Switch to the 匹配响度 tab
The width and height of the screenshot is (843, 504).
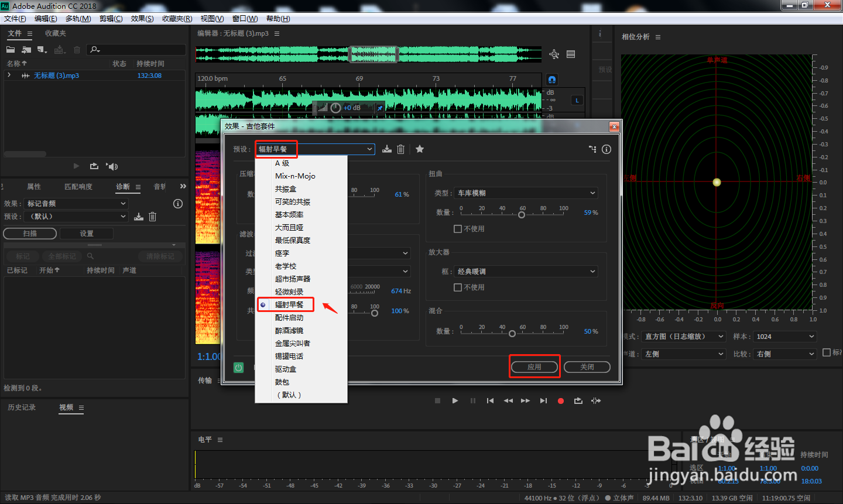pyautogui.click(x=78, y=187)
